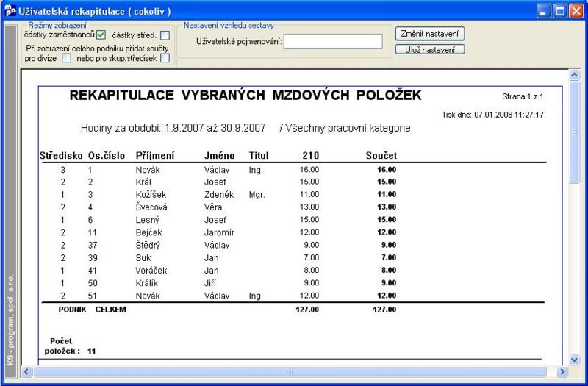Click surname Štědrý in the table
The width and height of the screenshot is (588, 386).
tap(148, 246)
